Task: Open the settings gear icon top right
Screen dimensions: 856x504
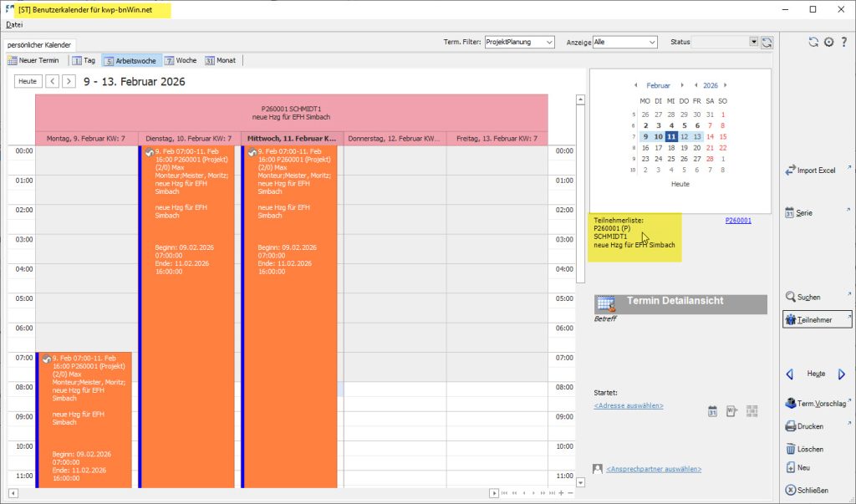Action: [x=828, y=42]
